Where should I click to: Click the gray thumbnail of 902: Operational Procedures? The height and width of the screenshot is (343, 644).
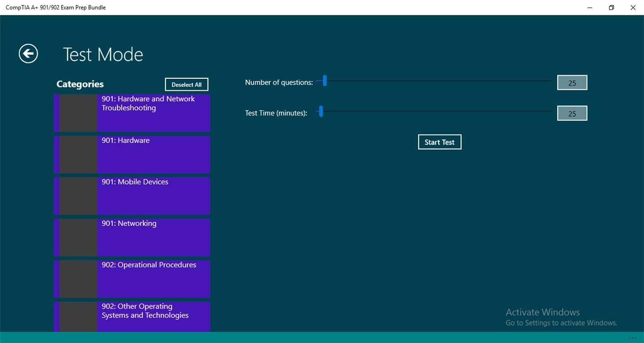78,279
